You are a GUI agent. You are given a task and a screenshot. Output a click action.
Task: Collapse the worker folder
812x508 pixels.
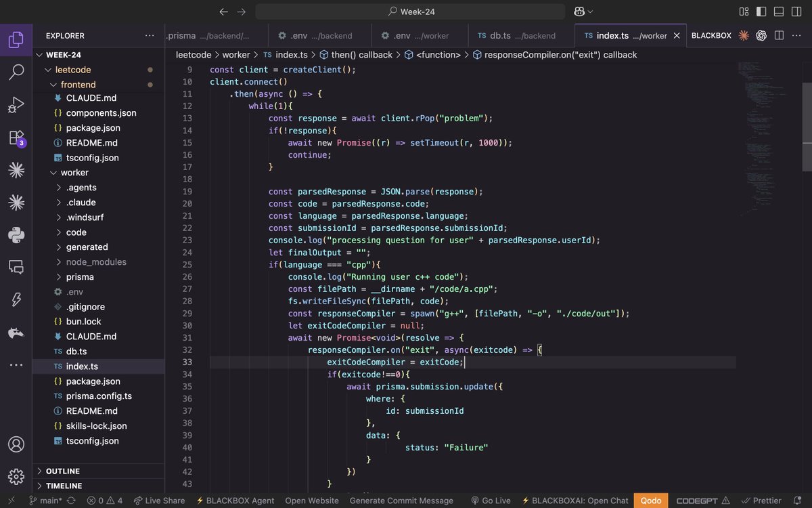click(x=99, y=173)
